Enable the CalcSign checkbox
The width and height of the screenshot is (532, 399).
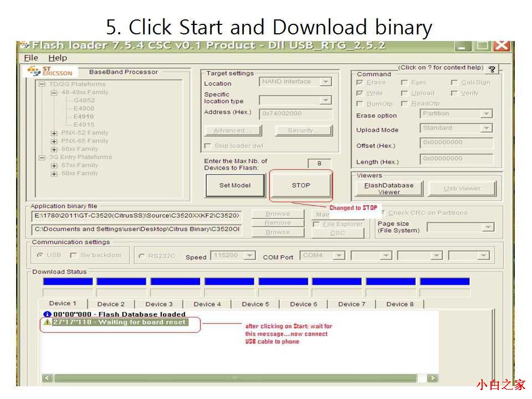[x=454, y=83]
